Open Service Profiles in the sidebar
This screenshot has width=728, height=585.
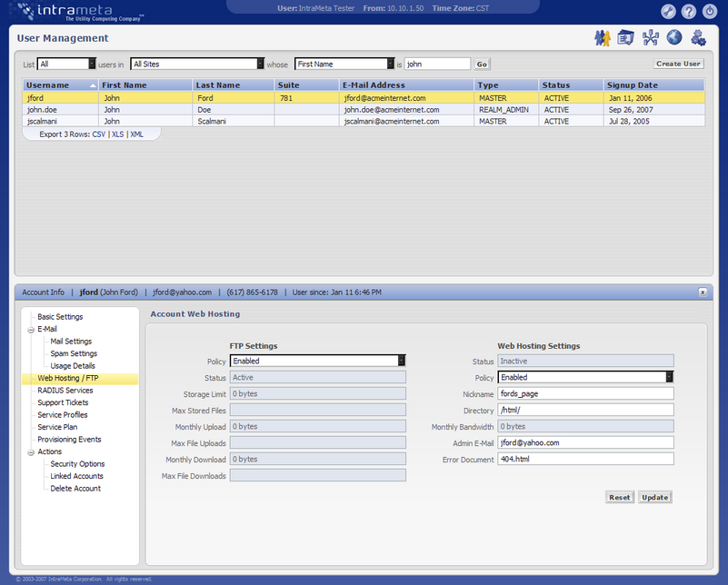click(63, 415)
